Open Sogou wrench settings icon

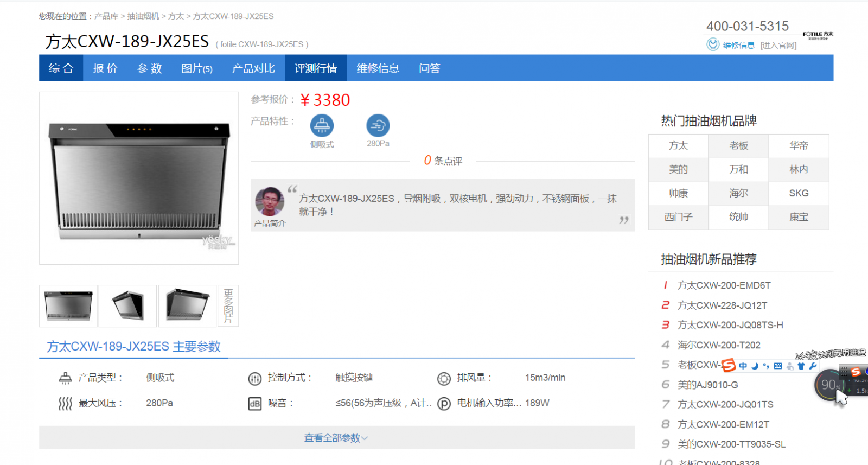813,366
